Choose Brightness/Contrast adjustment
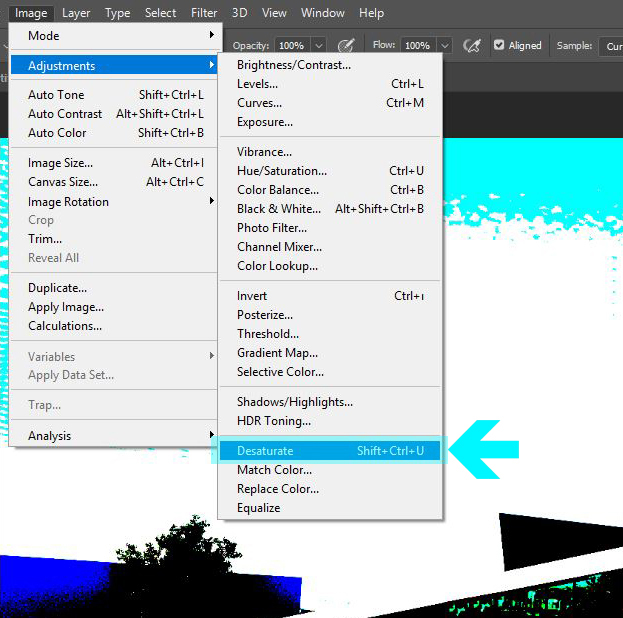The height and width of the screenshot is (618, 623). tap(330, 65)
